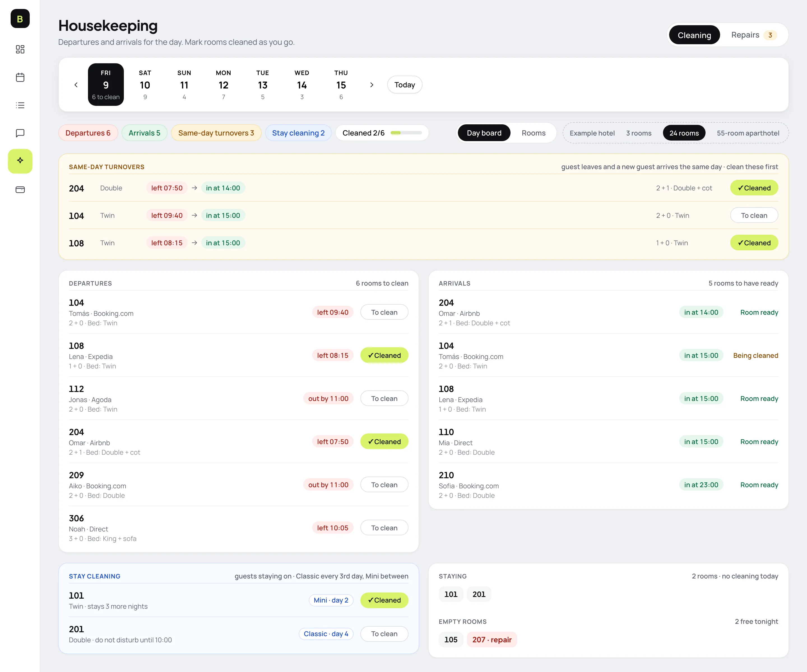Jump to Today in date strip

click(404, 85)
